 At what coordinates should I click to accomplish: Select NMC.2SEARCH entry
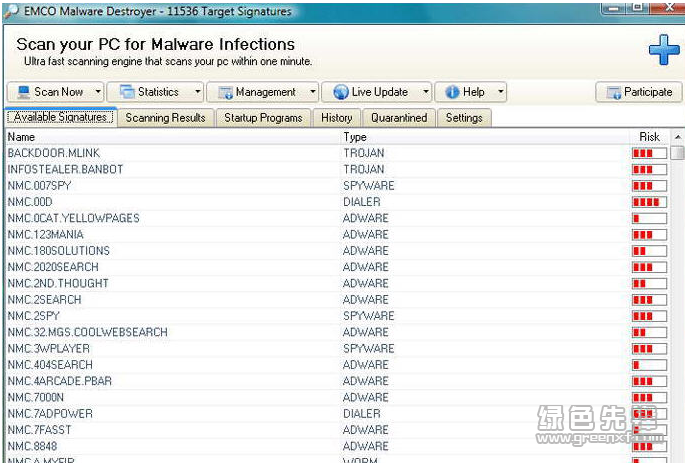337,300
